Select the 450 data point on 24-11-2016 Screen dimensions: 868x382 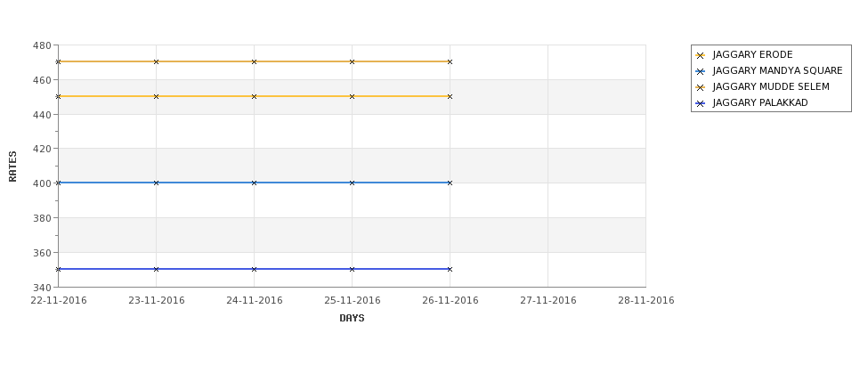(254, 96)
